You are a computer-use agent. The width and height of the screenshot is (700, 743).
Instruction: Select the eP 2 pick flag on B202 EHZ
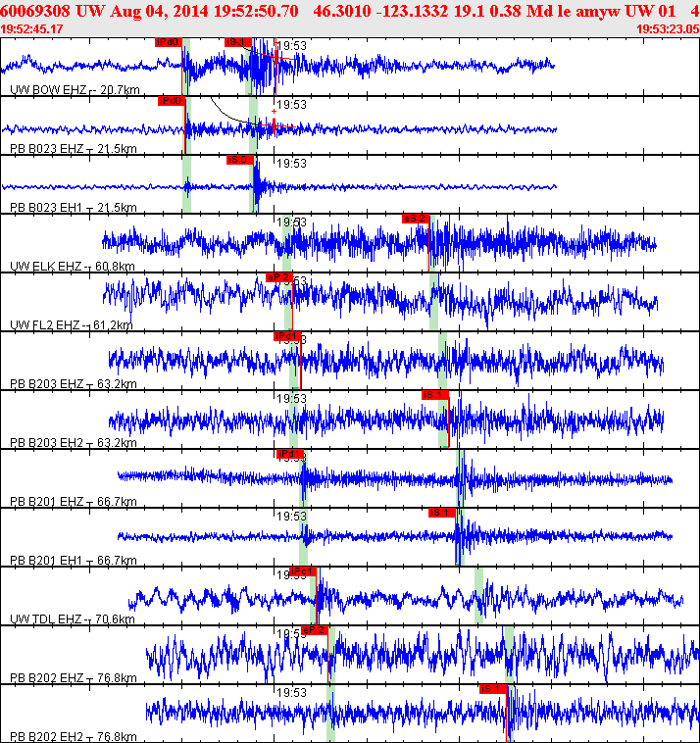pyautogui.click(x=315, y=629)
